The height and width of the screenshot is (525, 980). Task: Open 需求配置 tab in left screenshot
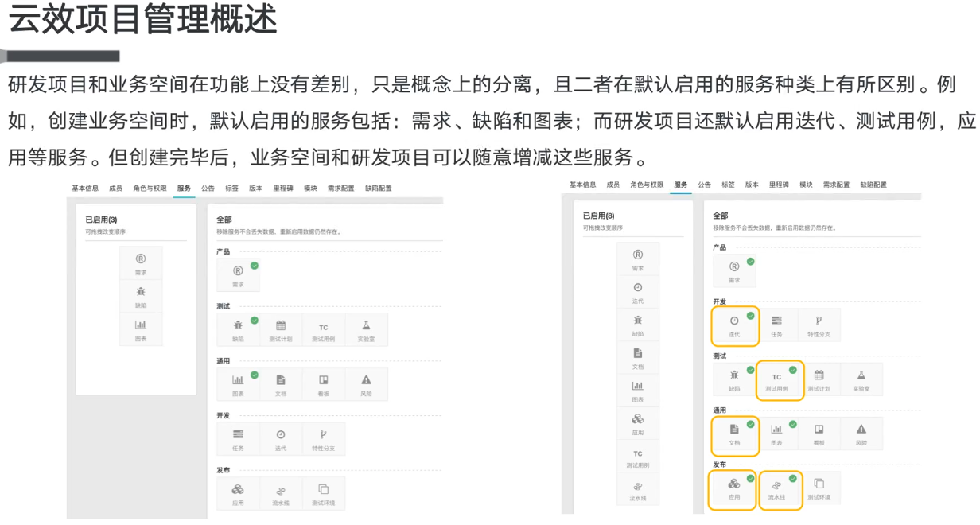click(342, 189)
